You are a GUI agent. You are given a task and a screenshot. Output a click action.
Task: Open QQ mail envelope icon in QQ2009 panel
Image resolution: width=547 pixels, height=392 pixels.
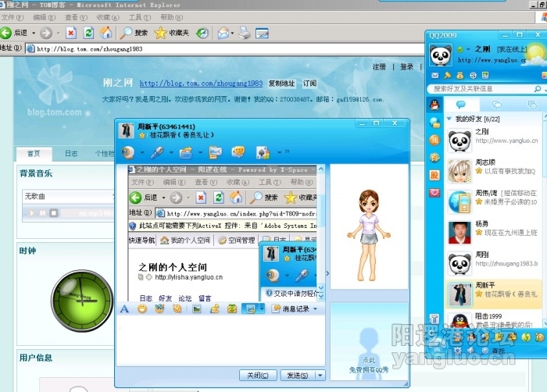pyautogui.click(x=435, y=75)
